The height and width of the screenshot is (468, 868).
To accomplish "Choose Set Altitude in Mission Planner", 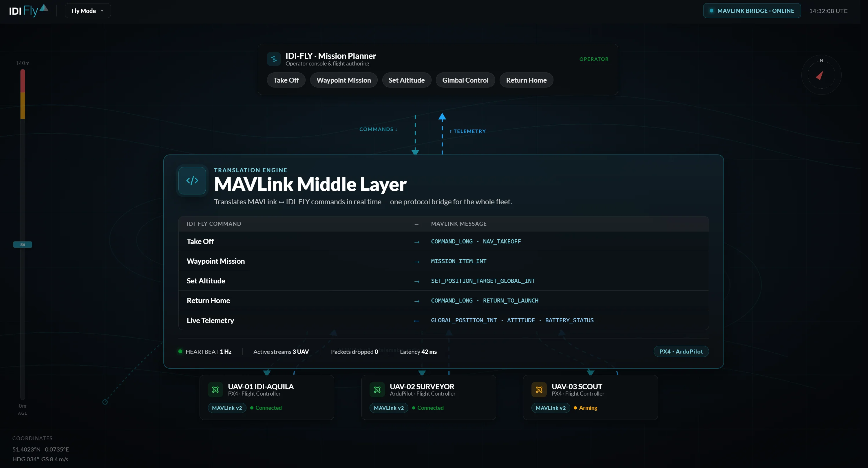I will (406, 80).
